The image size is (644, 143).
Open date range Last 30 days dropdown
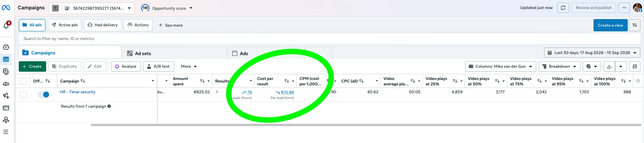592,53
